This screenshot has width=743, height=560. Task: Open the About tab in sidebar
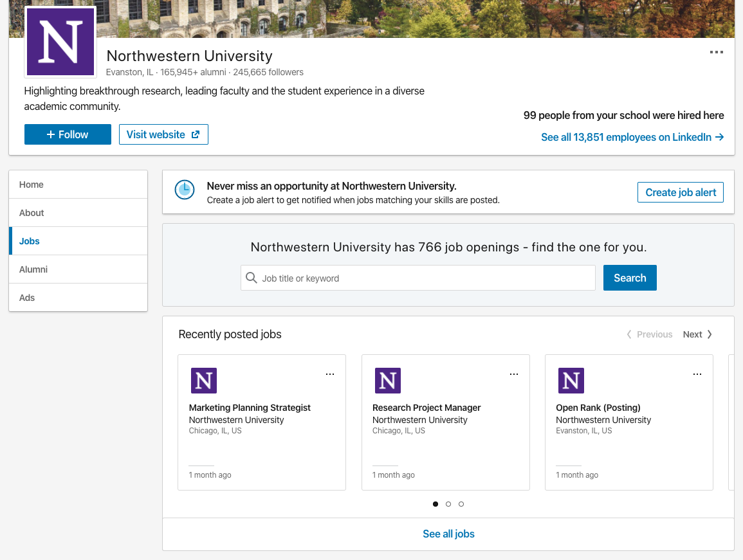coord(78,213)
